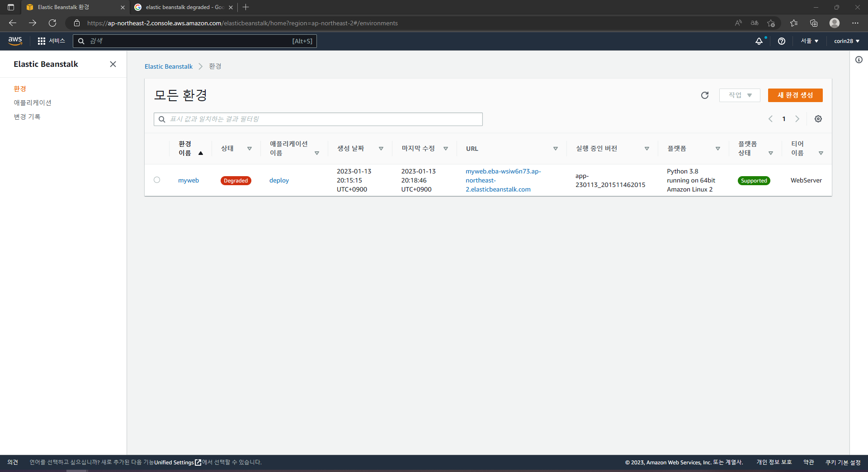868x472 pixels.
Task: Sort by 생성 날짜 column
Action: tap(360, 149)
